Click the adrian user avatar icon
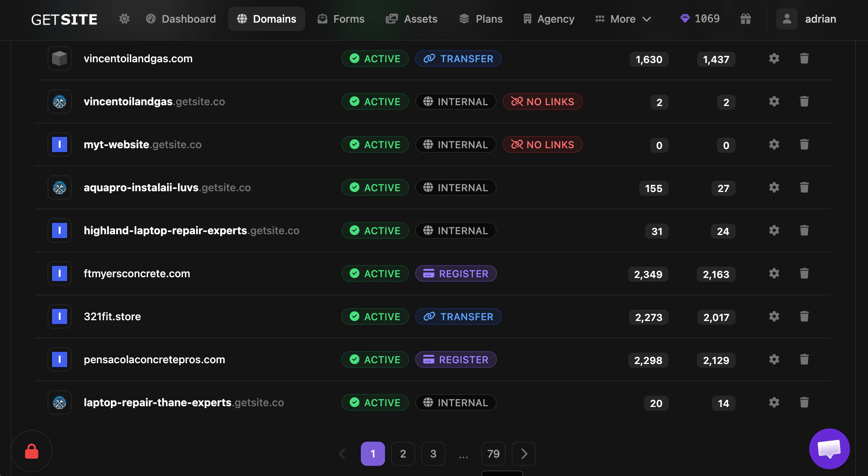This screenshot has height=476, width=868. point(787,18)
